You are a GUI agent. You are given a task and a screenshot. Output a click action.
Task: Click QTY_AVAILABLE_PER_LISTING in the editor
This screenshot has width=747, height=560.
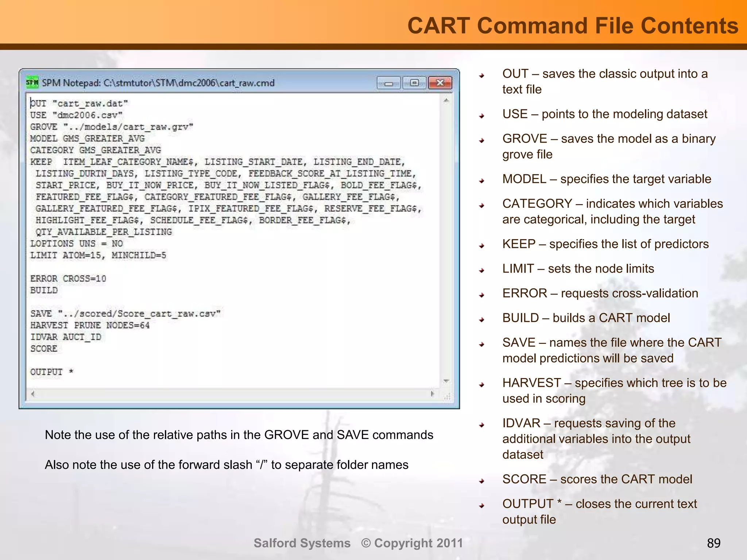[104, 232]
